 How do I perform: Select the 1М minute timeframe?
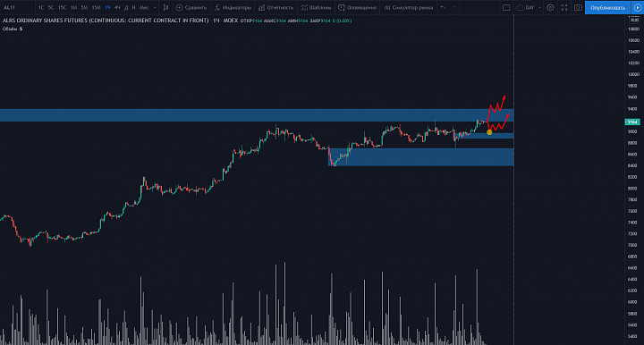[73, 7]
